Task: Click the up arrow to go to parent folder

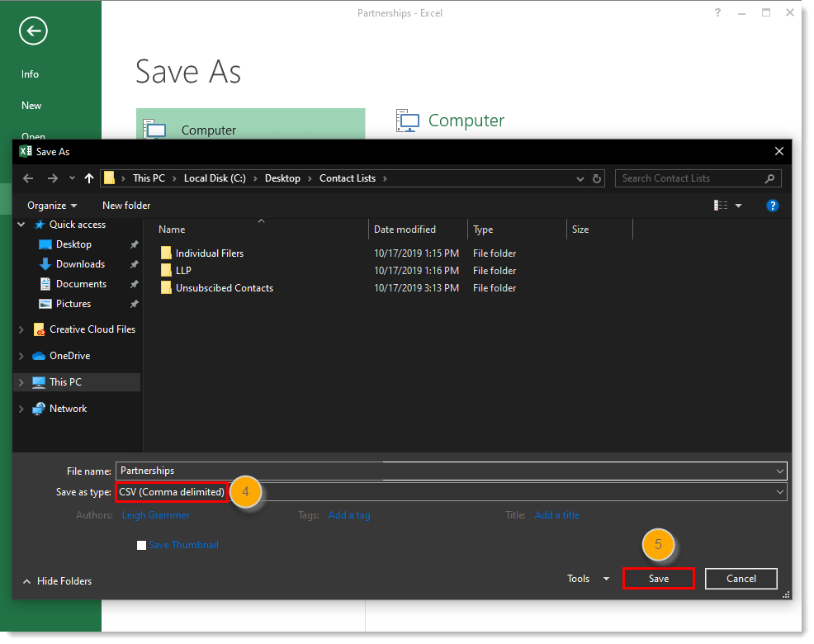Action: coord(89,178)
